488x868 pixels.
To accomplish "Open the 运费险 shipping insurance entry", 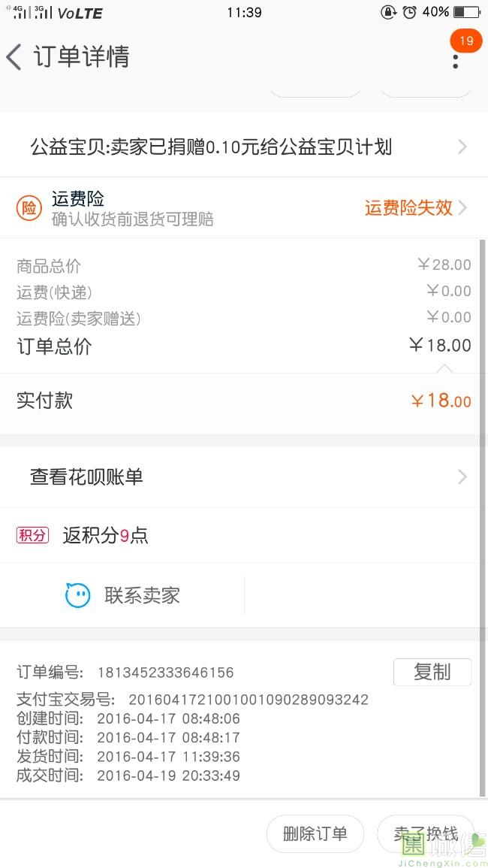I will pos(78,199).
